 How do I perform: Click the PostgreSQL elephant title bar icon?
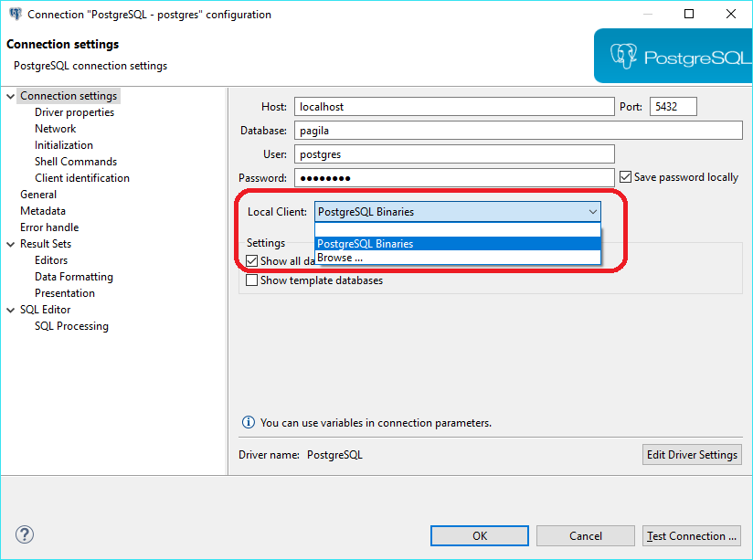tap(16, 14)
